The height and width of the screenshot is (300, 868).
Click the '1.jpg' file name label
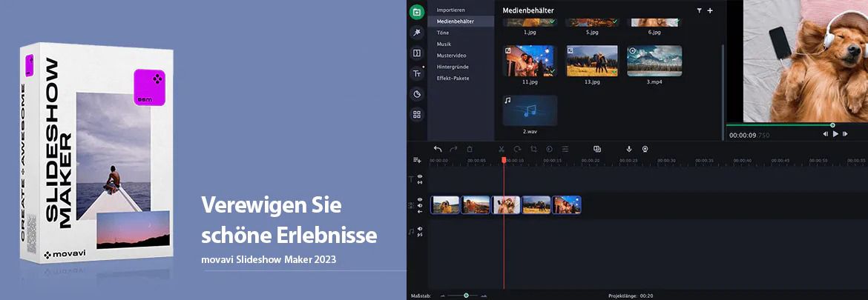tap(530, 33)
